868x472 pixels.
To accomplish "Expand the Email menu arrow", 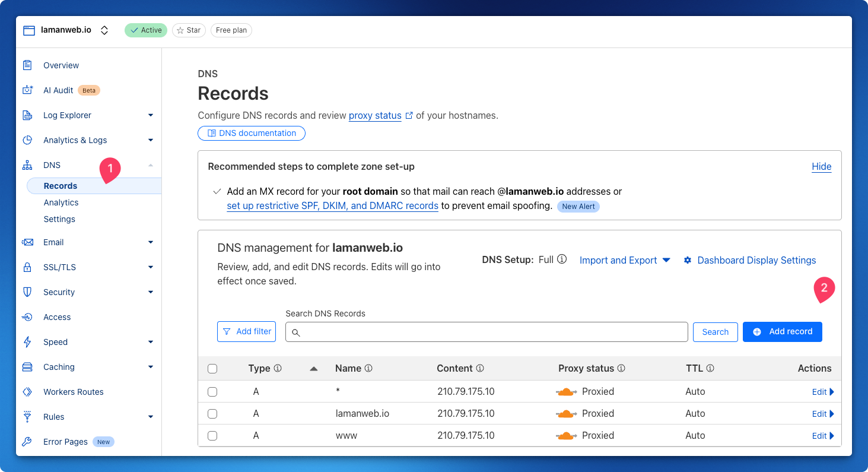I will coord(151,242).
